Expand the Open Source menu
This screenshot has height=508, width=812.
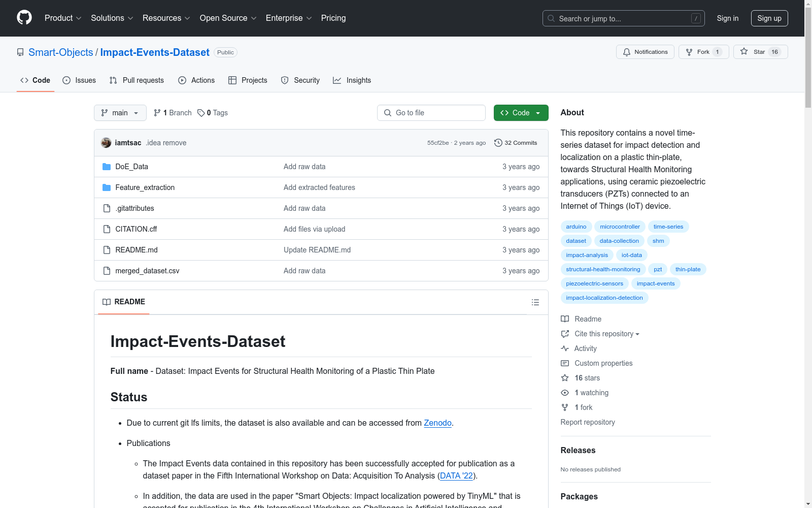pos(228,18)
